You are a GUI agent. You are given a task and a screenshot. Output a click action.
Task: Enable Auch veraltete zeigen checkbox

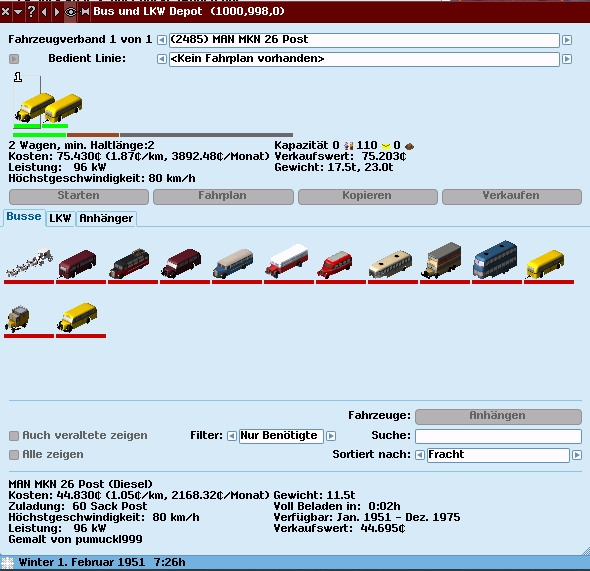[x=14, y=436]
